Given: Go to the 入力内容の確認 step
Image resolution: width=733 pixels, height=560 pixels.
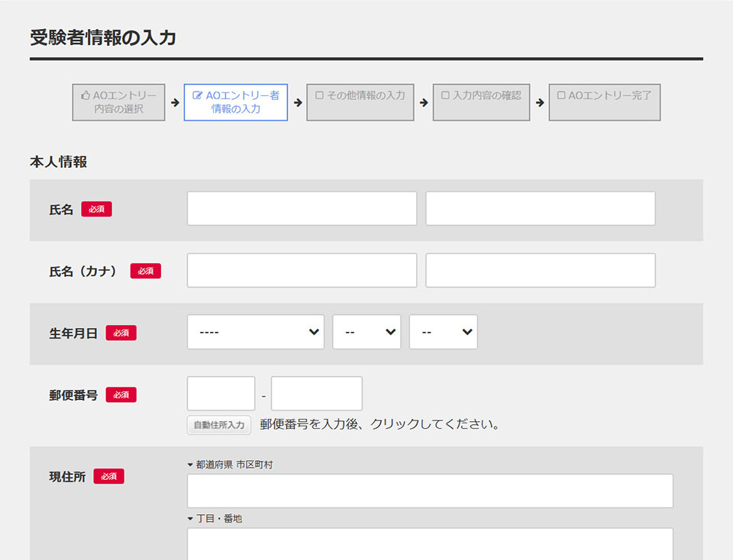Looking at the screenshot, I should tap(481, 102).
